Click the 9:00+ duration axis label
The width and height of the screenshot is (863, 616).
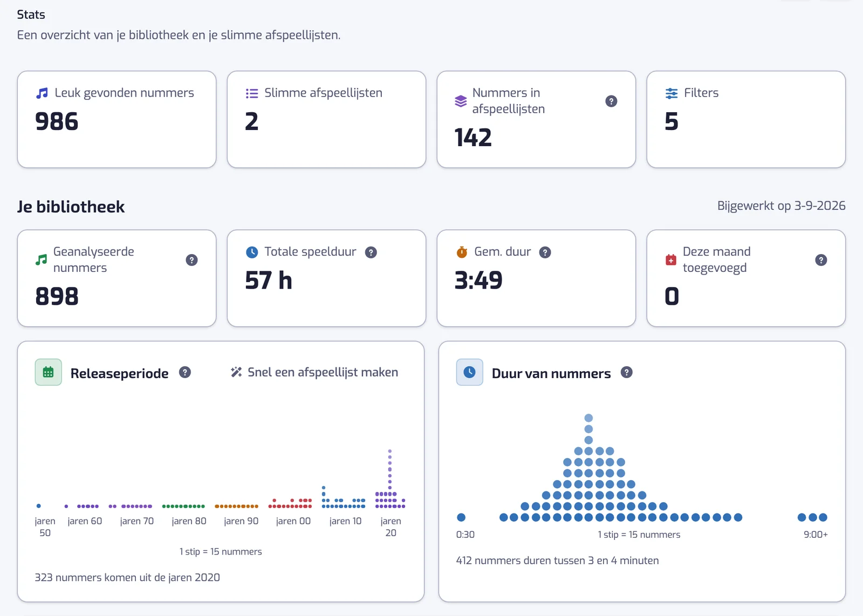816,535
